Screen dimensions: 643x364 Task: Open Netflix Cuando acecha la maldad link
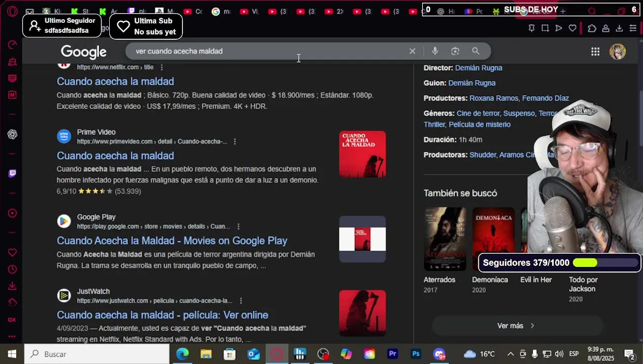click(x=115, y=81)
